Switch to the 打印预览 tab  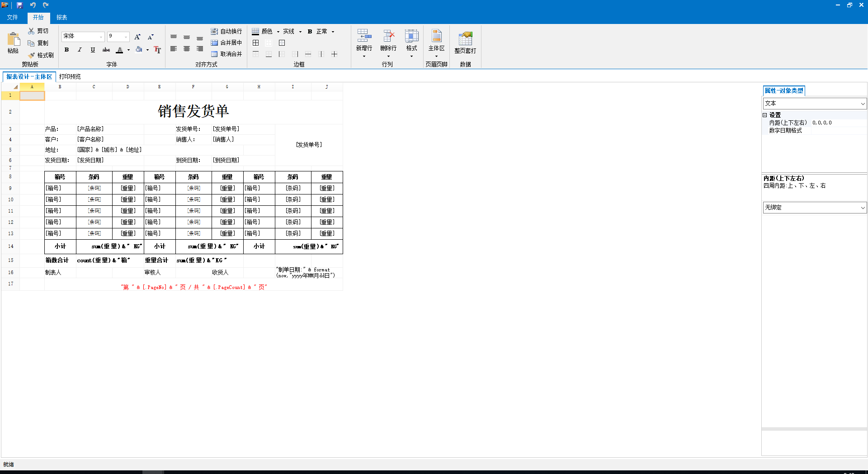pyautogui.click(x=70, y=76)
